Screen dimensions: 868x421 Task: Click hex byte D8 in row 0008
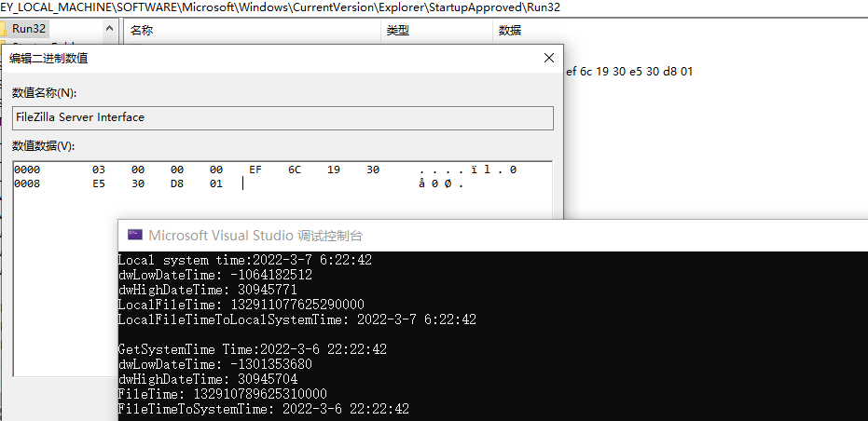tap(176, 183)
